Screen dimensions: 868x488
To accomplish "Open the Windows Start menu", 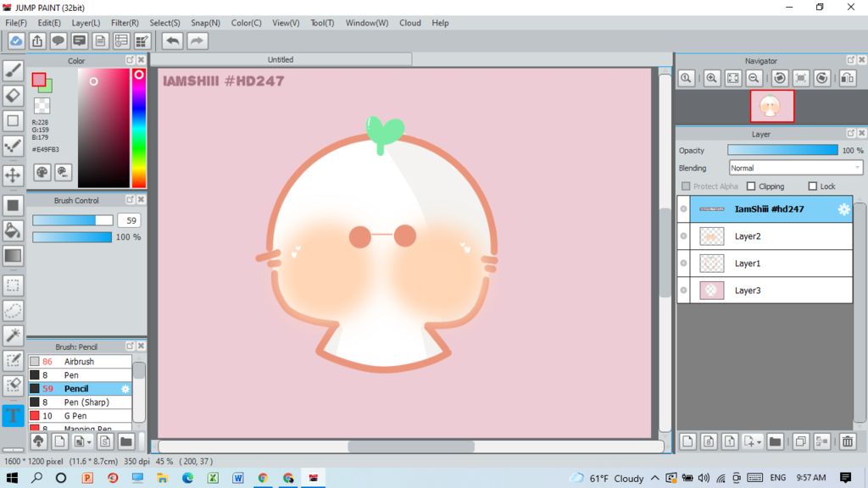I will click(12, 478).
